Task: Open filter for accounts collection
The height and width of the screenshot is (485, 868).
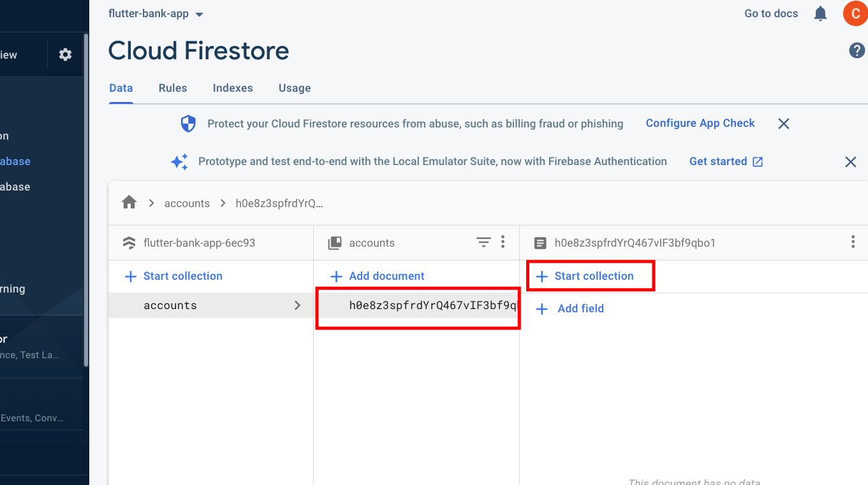Action: (483, 242)
